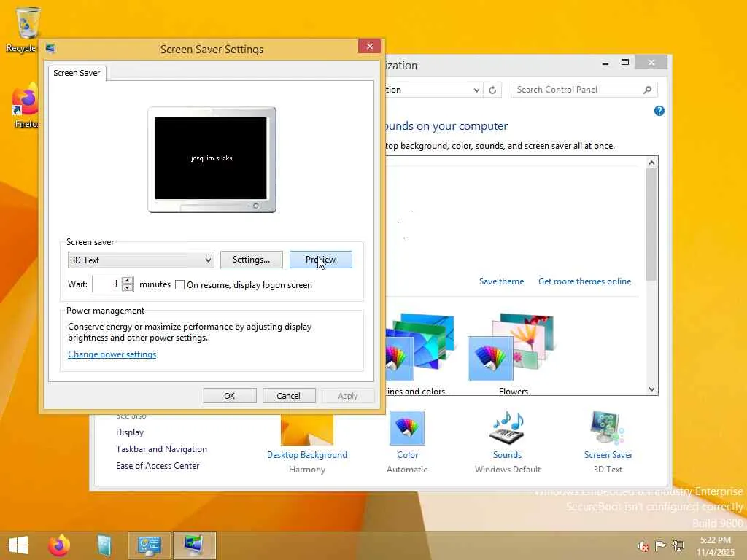Click the screen saver preview monitor
This screenshot has height=560, width=747.
212,160
